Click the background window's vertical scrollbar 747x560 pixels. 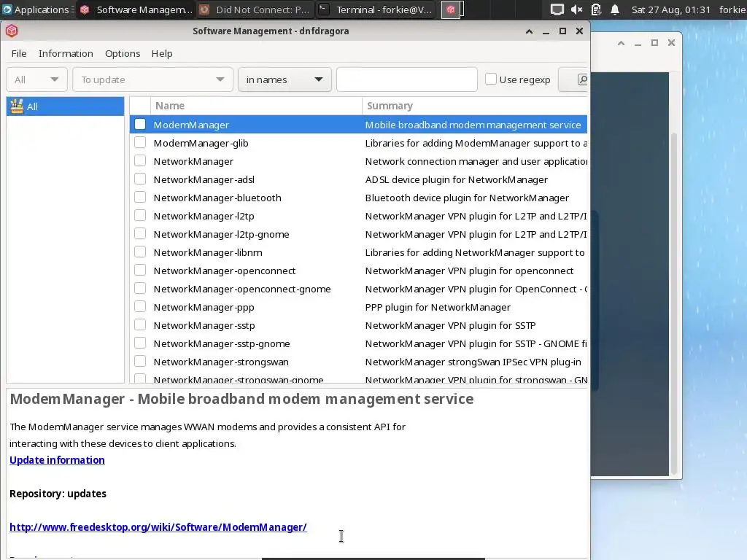click(x=674, y=303)
